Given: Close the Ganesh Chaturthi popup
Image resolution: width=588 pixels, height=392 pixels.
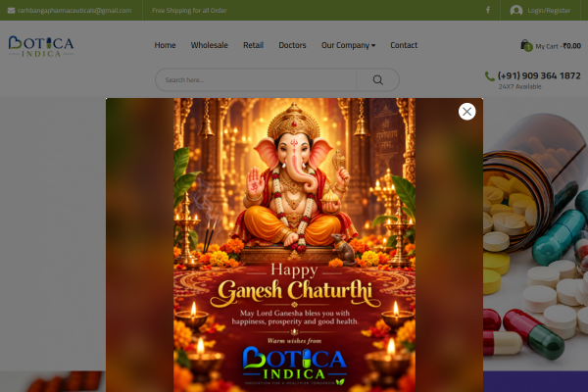Looking at the screenshot, I should [466, 112].
